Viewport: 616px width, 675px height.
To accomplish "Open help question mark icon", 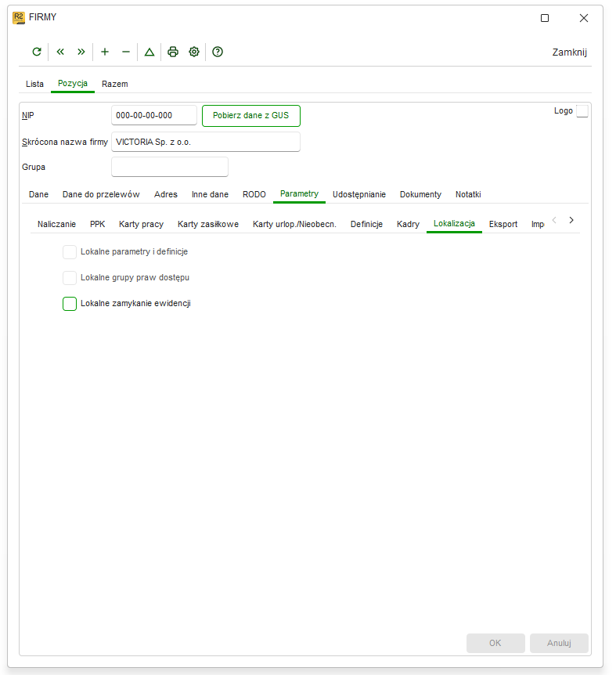I will (x=218, y=52).
